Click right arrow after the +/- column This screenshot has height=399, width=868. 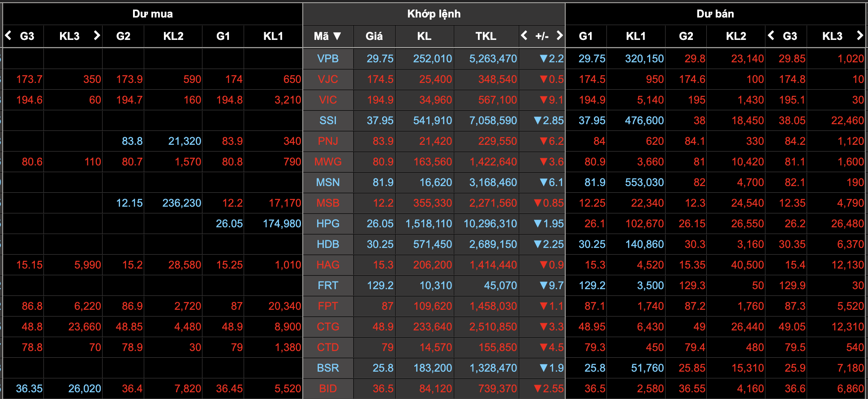tap(559, 35)
